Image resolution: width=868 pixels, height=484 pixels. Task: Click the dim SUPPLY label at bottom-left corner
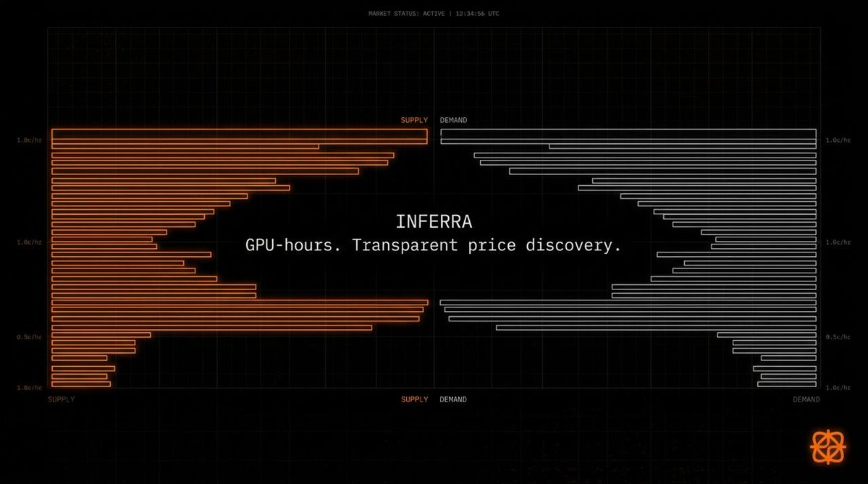point(61,399)
